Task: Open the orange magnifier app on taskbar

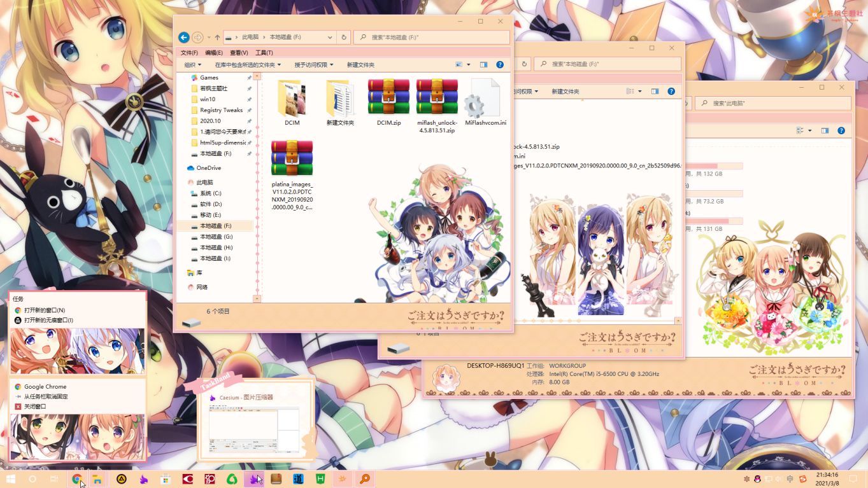Action: click(x=366, y=479)
